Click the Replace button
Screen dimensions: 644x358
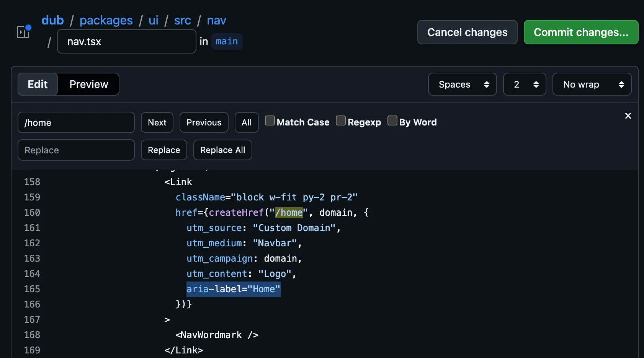point(164,150)
